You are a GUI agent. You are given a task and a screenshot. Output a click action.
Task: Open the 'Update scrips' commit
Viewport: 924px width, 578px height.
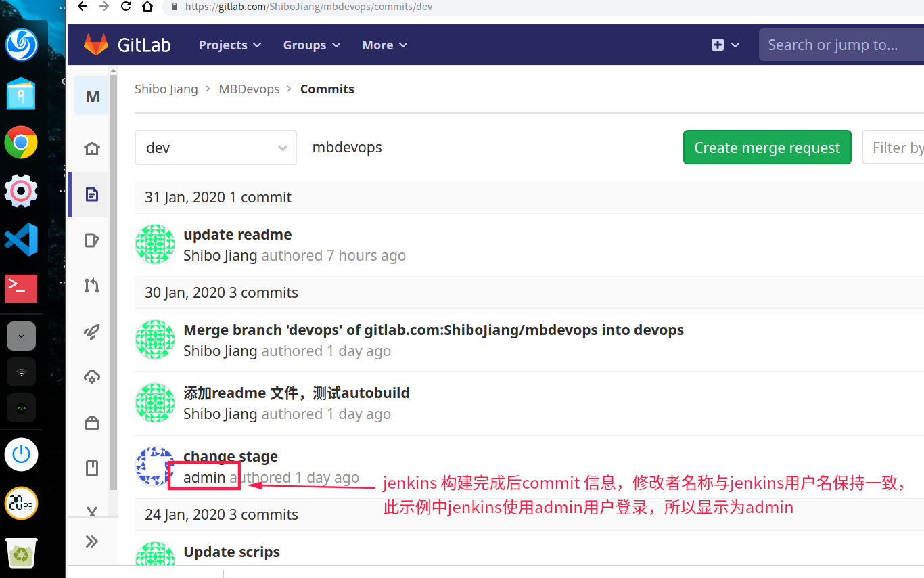(232, 552)
